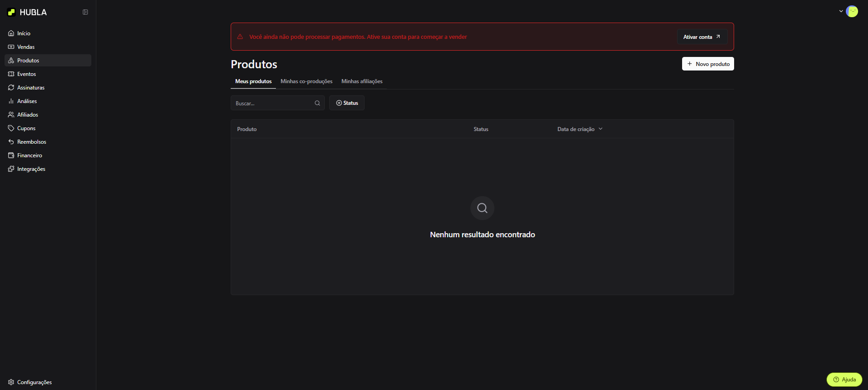Open Assinaturas refresh icon
868x390 pixels.
click(x=11, y=88)
